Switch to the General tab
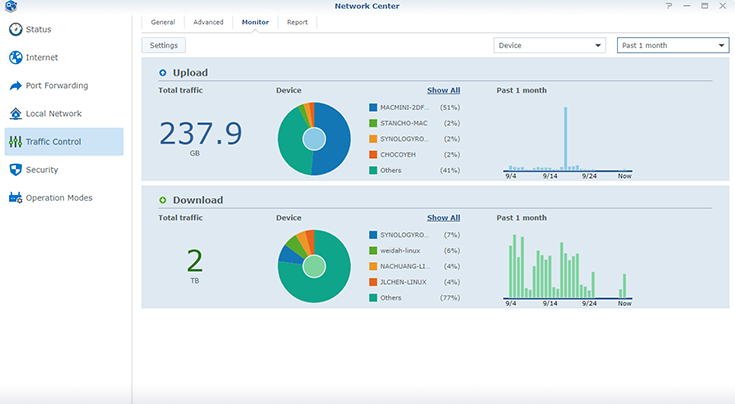Image resolution: width=735 pixels, height=404 pixels. click(x=163, y=22)
